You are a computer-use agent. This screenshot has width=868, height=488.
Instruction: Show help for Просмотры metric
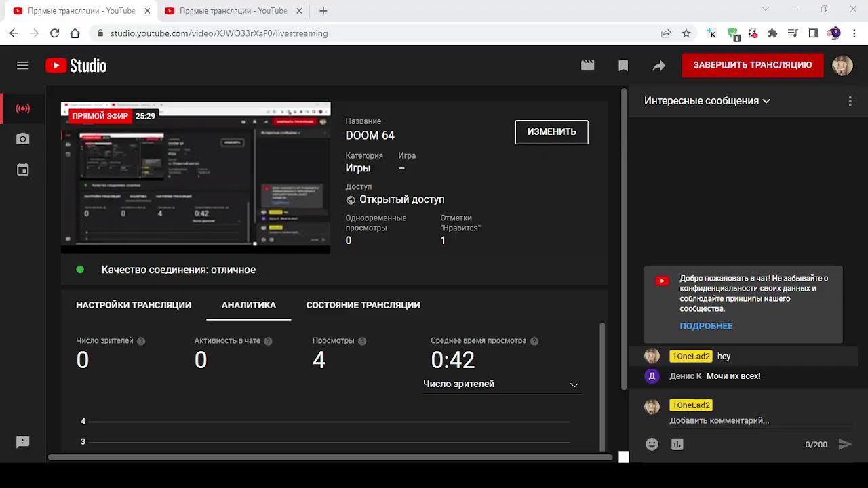point(362,341)
